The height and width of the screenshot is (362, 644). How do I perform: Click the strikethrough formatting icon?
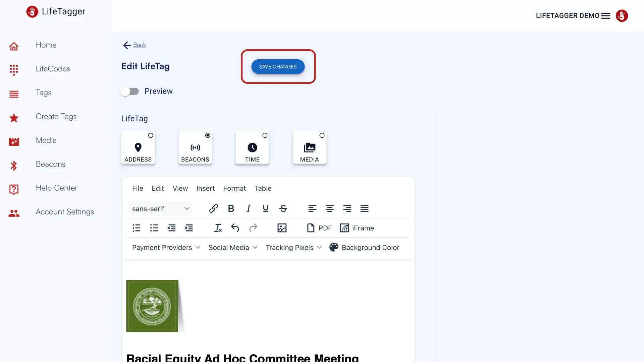coord(283,208)
